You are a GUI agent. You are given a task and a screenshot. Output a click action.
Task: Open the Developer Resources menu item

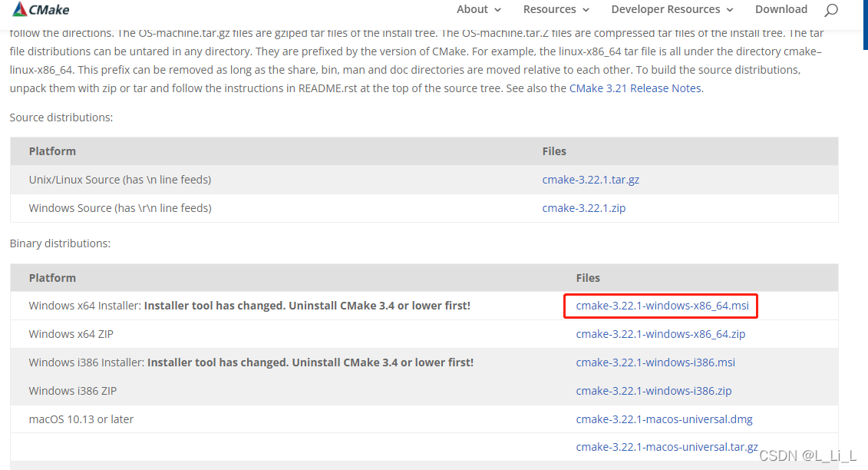(x=665, y=9)
